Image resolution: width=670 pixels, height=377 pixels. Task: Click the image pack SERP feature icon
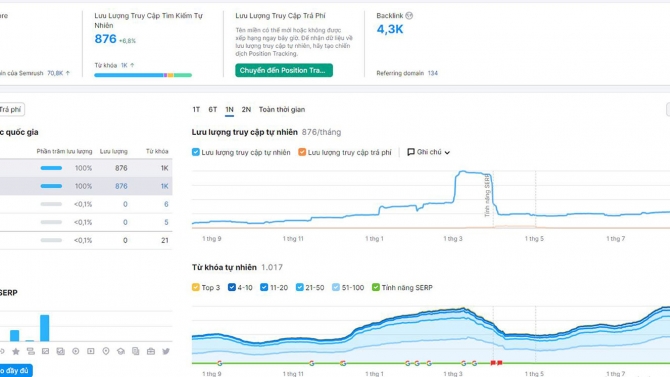click(x=60, y=351)
